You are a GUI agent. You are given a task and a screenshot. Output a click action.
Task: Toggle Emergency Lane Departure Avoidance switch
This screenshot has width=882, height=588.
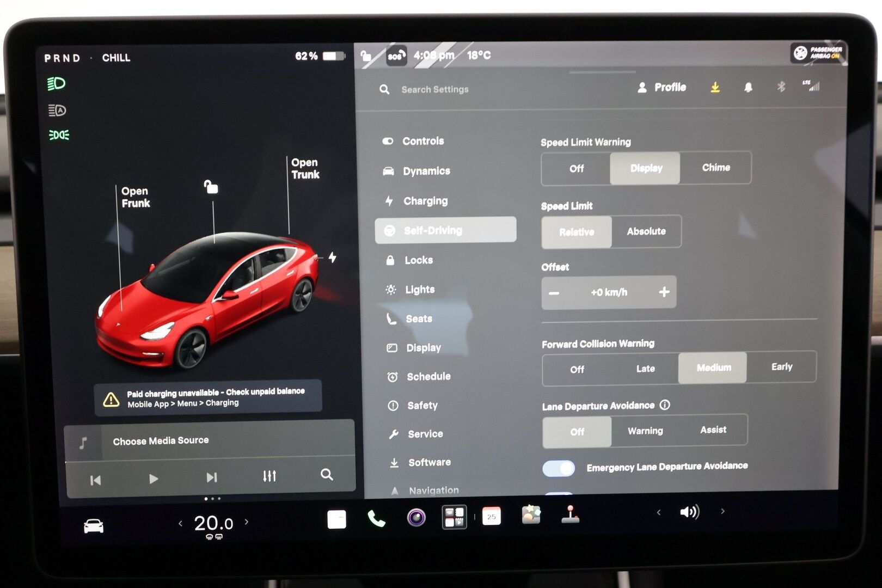click(559, 468)
